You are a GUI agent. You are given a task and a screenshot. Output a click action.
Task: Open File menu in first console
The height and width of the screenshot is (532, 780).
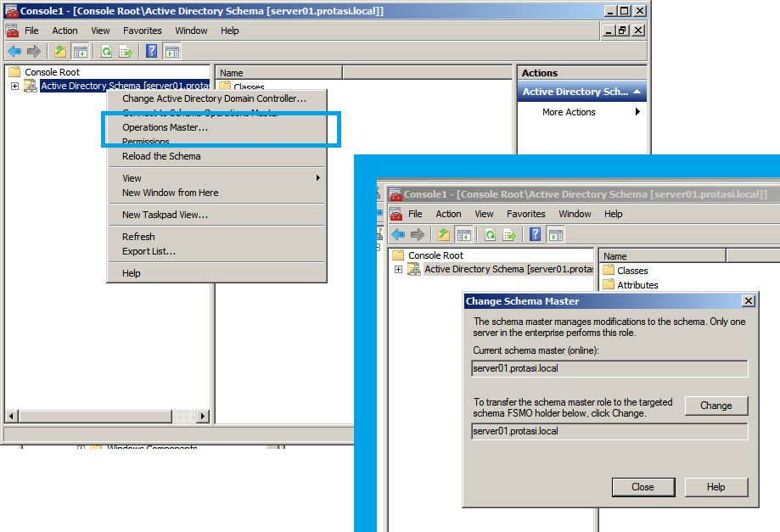pos(32,31)
